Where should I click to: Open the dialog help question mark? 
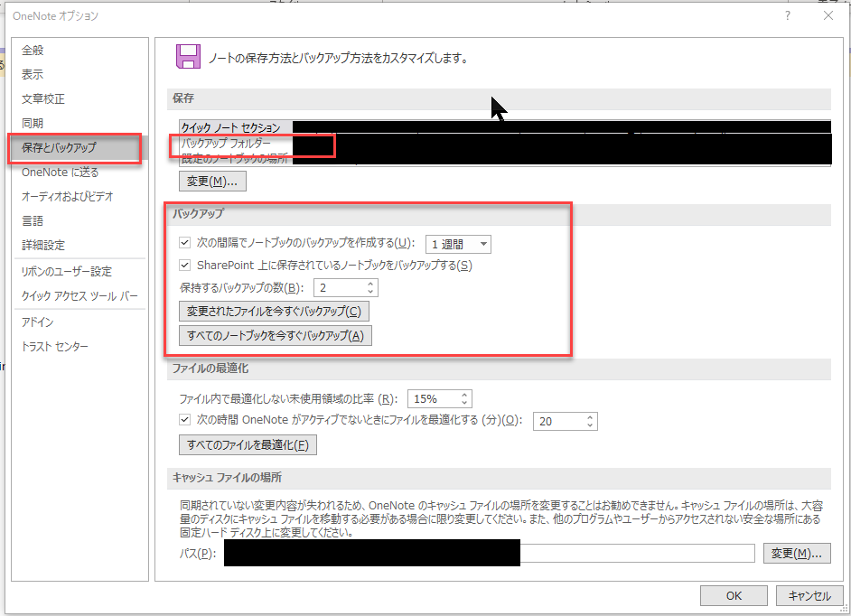788,15
